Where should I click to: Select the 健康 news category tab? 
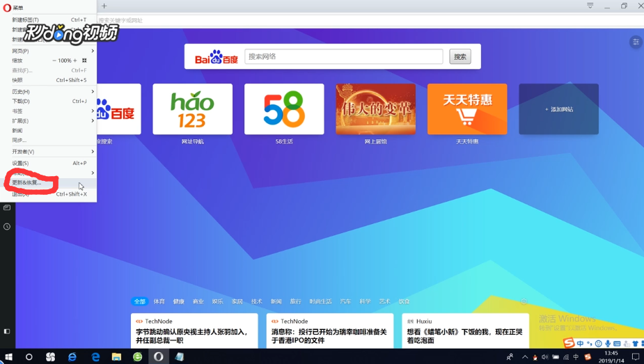(179, 301)
